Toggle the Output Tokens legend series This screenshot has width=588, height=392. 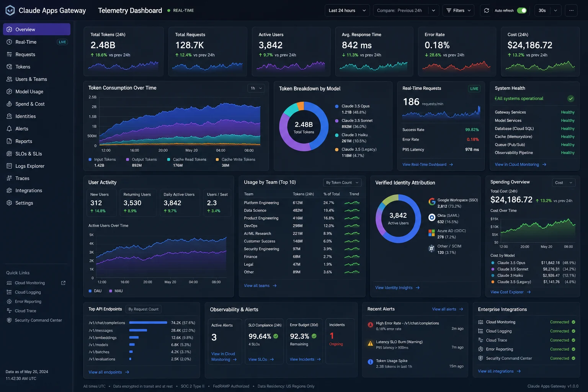pyautogui.click(x=141, y=160)
